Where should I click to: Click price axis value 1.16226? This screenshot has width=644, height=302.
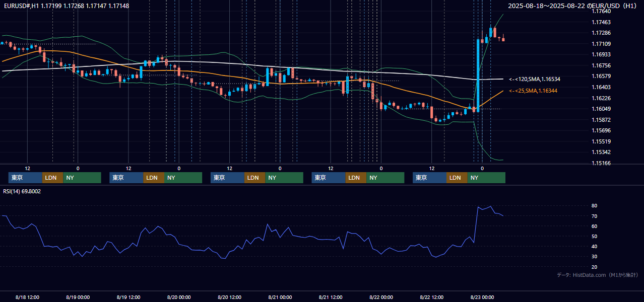(601, 98)
